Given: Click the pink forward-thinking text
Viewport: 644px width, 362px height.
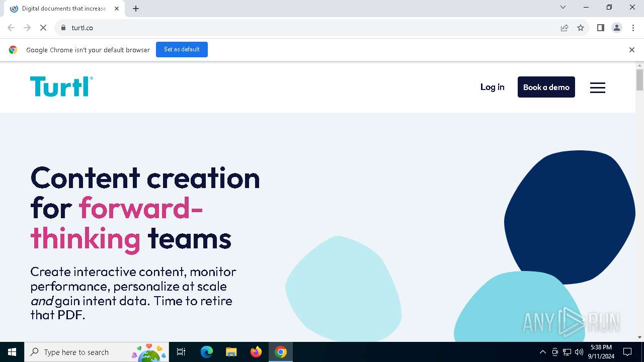Looking at the screenshot, I should (117, 223).
